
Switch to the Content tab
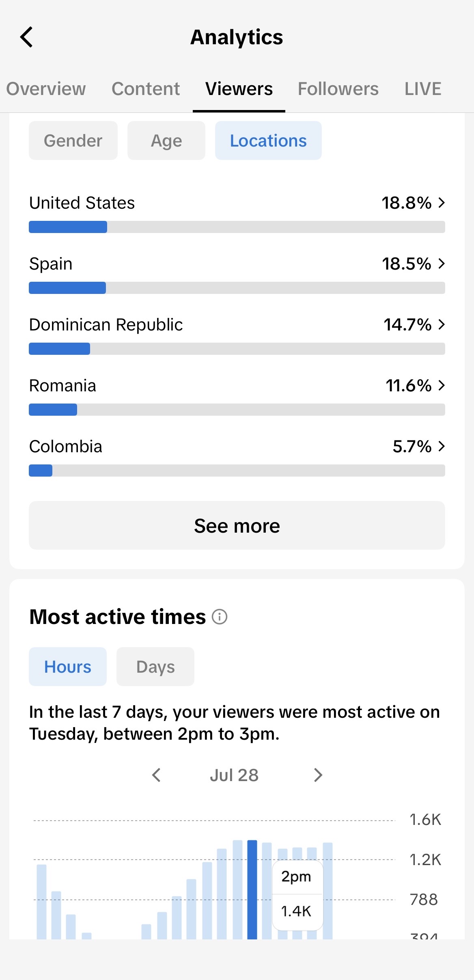[x=146, y=89]
